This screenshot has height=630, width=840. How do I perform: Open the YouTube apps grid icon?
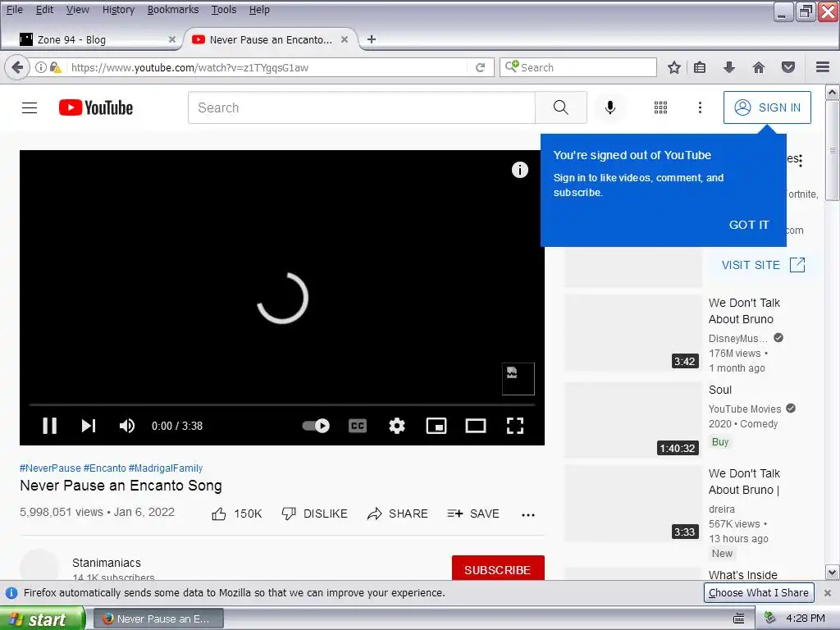660,107
